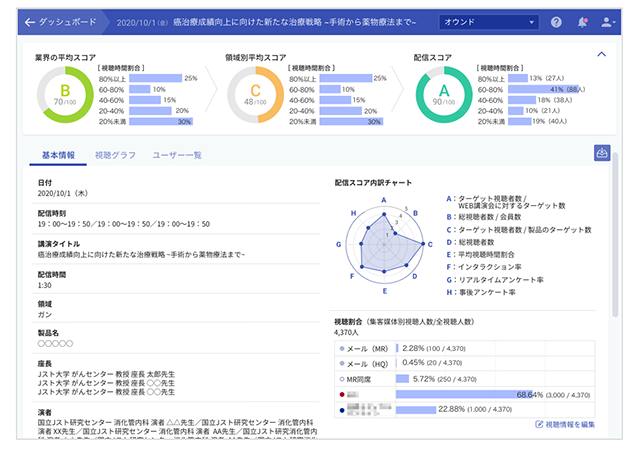Viewport: 640px width, 450px height.
Task: Click legend entry D：総視聴者数
Action: pyautogui.click(x=470, y=243)
